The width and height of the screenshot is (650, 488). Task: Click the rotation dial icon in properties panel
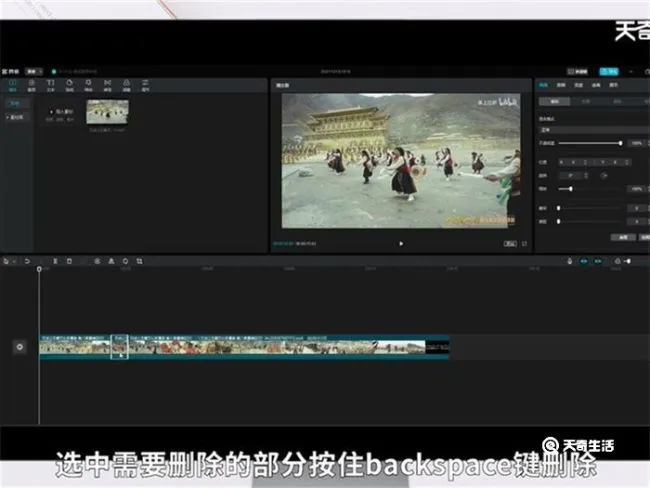(x=604, y=176)
